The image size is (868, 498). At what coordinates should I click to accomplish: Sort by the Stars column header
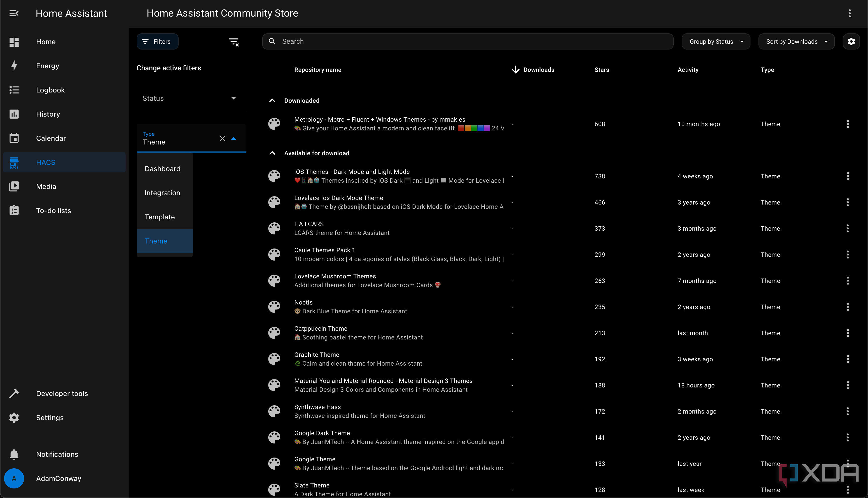pyautogui.click(x=602, y=70)
